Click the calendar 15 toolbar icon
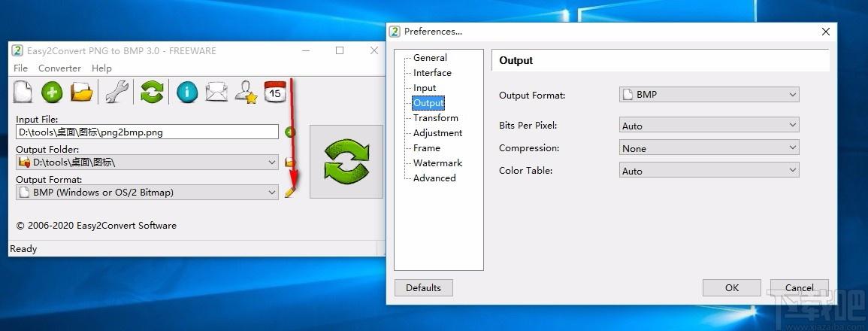868x331 pixels. click(x=275, y=92)
